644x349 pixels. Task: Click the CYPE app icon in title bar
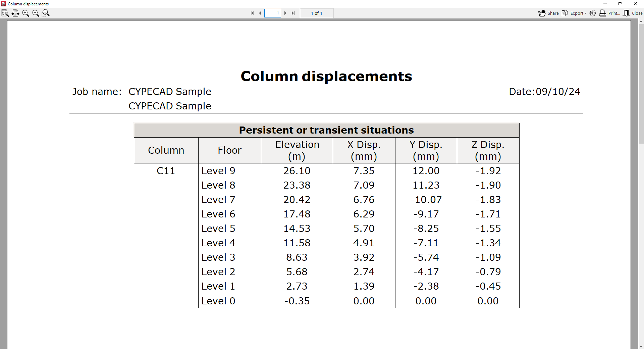[x=3, y=4]
